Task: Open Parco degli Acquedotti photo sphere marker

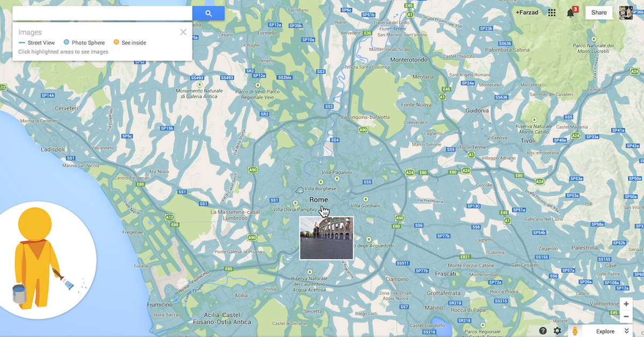Action: [368, 239]
